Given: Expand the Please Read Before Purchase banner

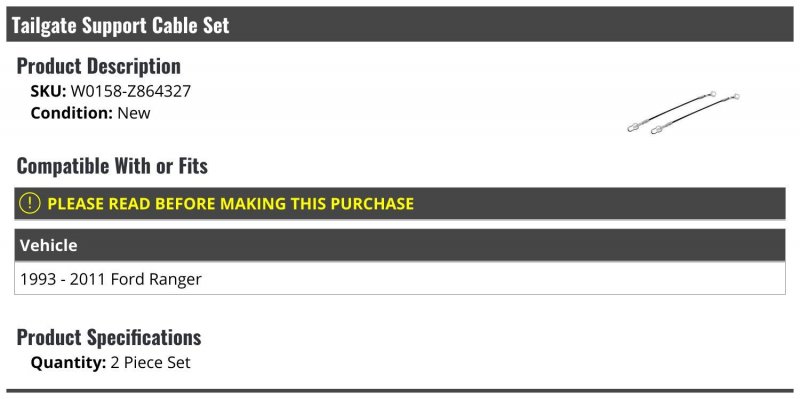Looking at the screenshot, I should pyautogui.click(x=400, y=204).
